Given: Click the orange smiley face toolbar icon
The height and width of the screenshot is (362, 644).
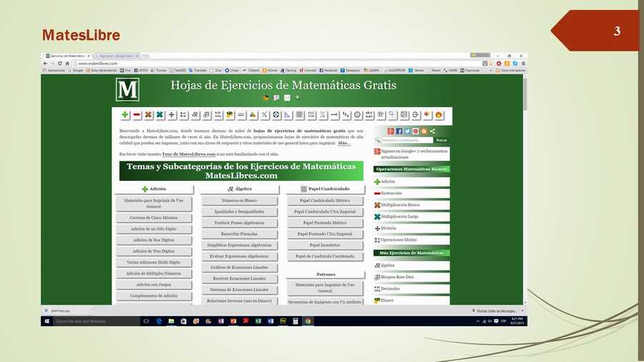Looking at the screenshot, I should click(439, 115).
